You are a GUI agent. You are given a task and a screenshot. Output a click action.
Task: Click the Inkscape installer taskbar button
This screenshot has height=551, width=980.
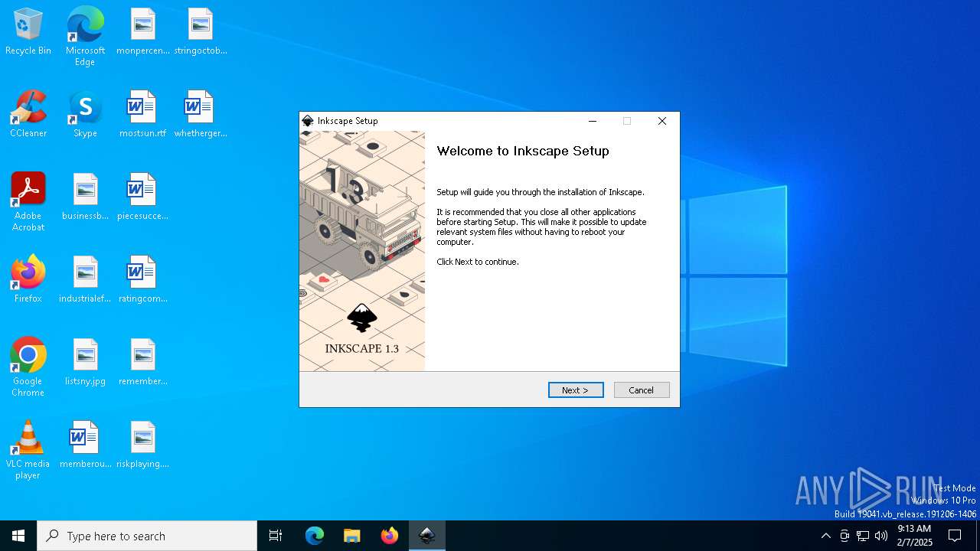426,536
